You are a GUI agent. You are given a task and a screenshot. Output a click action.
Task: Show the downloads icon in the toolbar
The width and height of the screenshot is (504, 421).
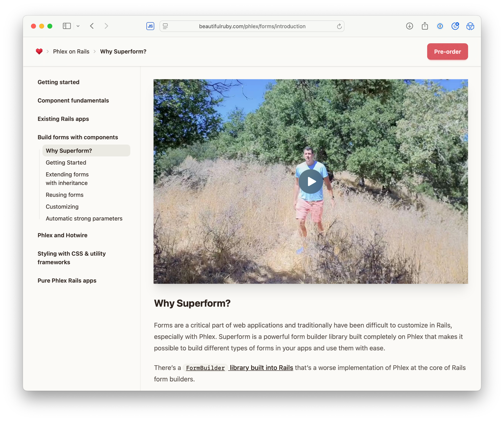[409, 26]
